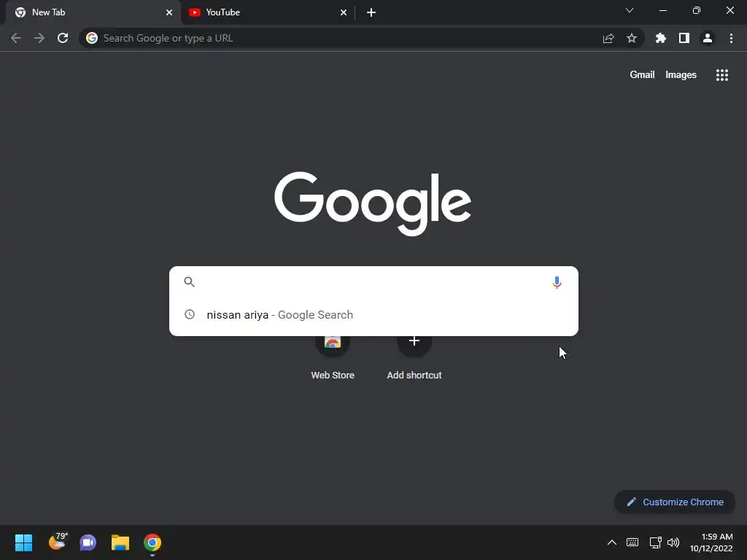
Task: Open Chrome three-dot menu
Action: 731,38
